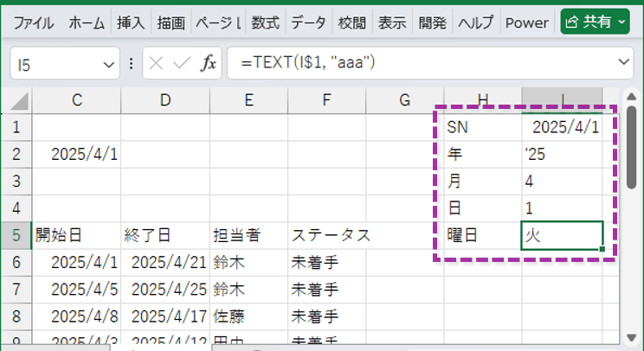644x351 pixels.
Task: Select column C header
Action: (77, 100)
